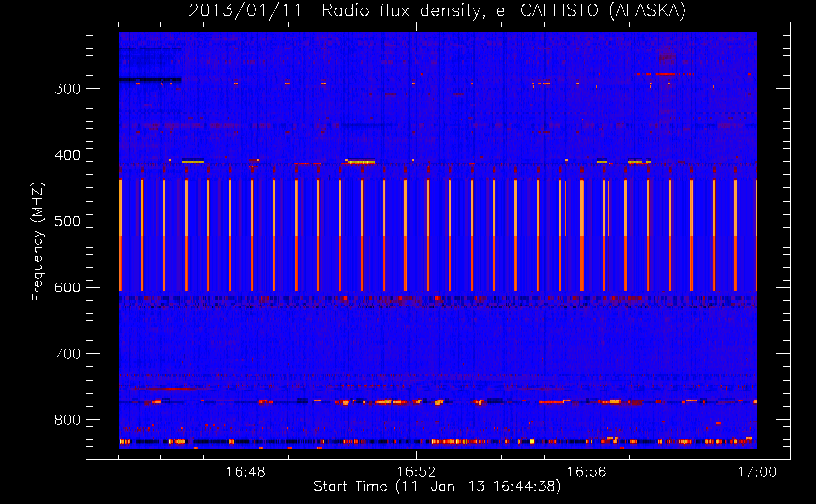Click the 700 frequency tick label
Viewport: 816px width, 504px height.
68,354
